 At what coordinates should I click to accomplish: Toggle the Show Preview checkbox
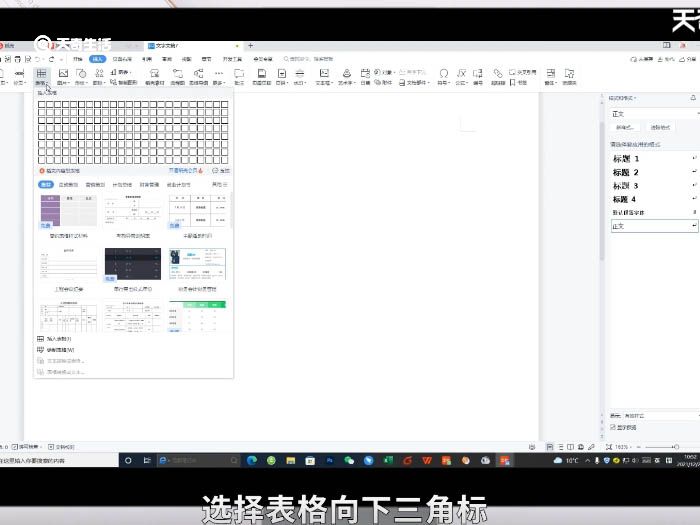pyautogui.click(x=613, y=427)
